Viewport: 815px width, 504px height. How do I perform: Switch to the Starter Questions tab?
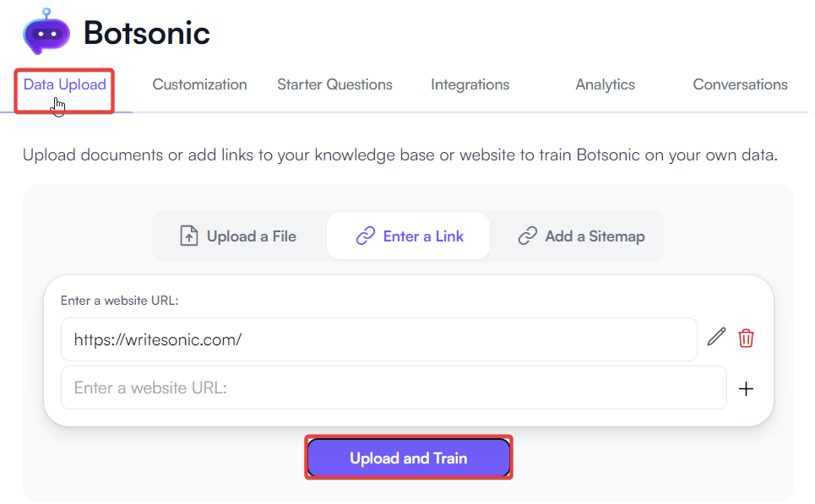(334, 84)
